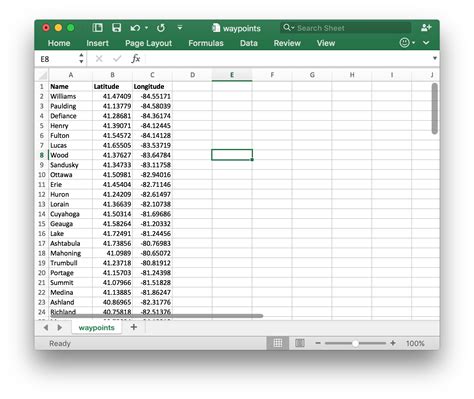The image size is (474, 399).
Task: Select all cells with the corner triangle
Action: [42, 75]
